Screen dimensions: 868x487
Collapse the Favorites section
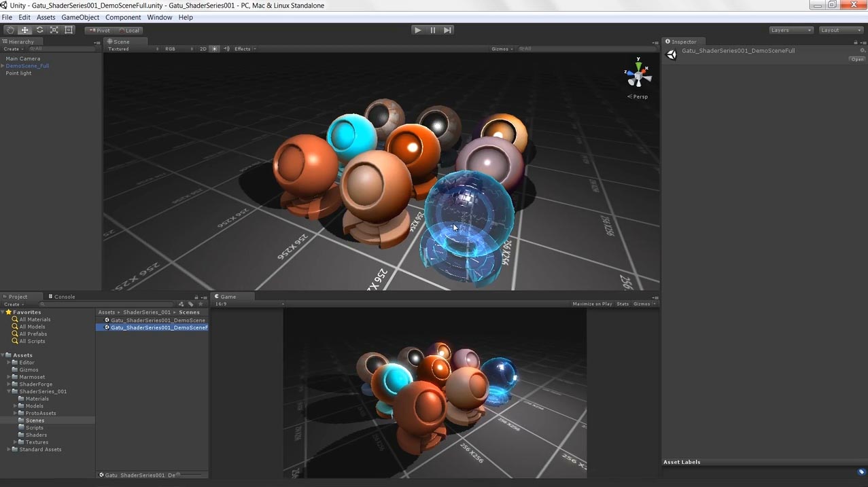click(3, 312)
